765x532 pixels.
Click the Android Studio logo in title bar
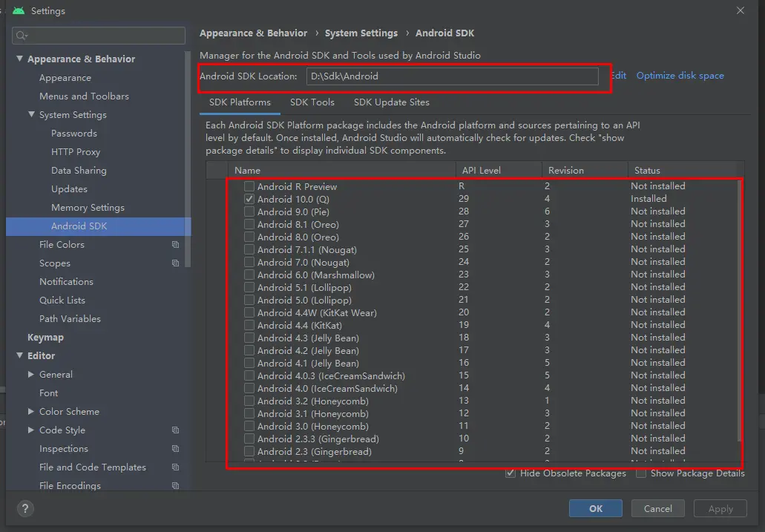19,10
